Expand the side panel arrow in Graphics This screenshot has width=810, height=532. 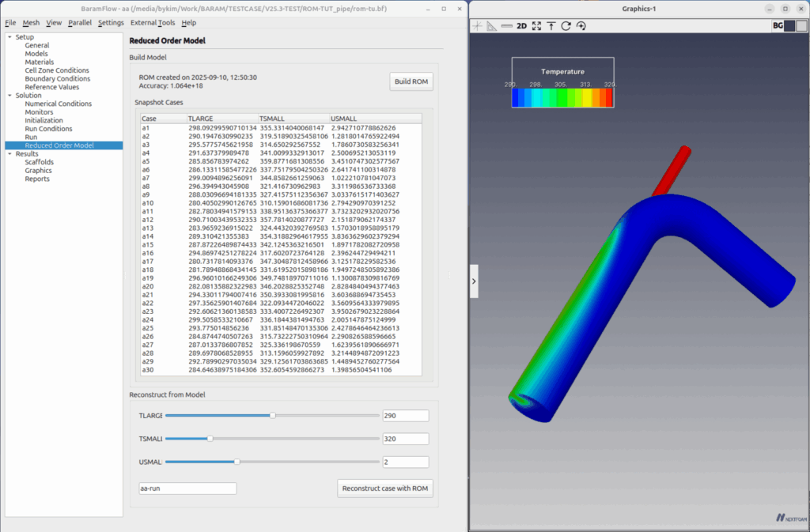tap(474, 281)
